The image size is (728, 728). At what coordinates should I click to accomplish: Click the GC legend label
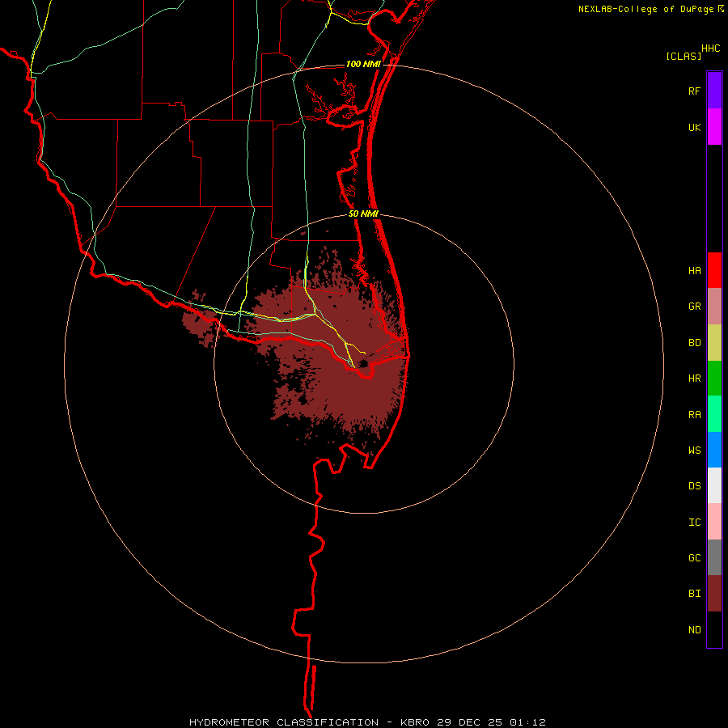[x=694, y=558]
